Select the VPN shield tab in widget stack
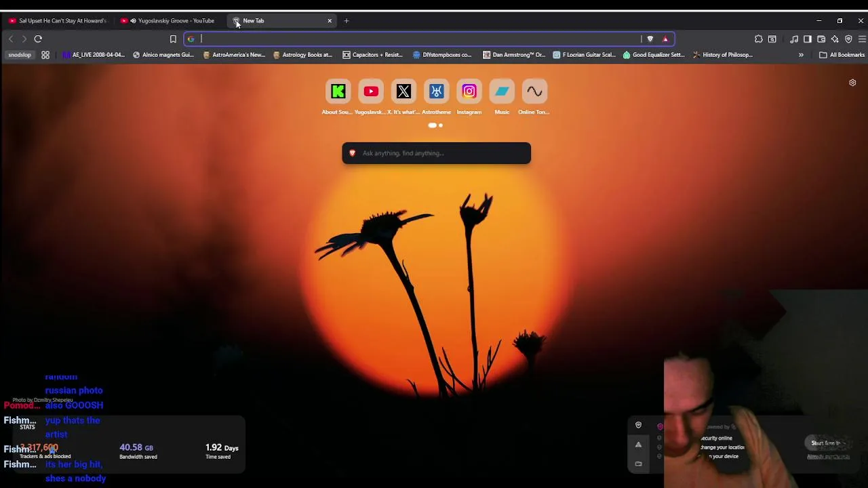This screenshot has width=868, height=488. tap(638, 426)
